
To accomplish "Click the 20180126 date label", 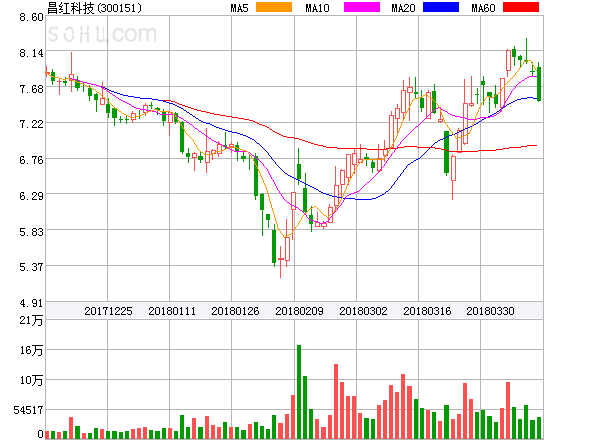I will [235, 311].
